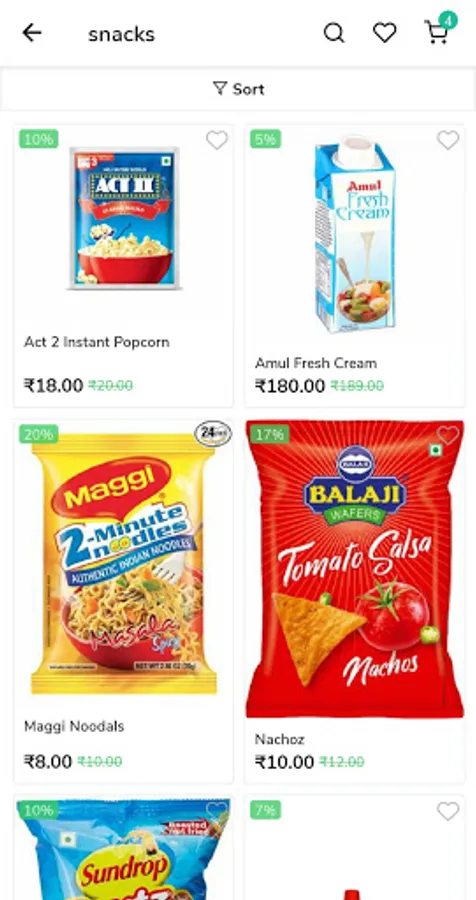
Task: Go back using the left arrow icon
Action: [x=32, y=33]
